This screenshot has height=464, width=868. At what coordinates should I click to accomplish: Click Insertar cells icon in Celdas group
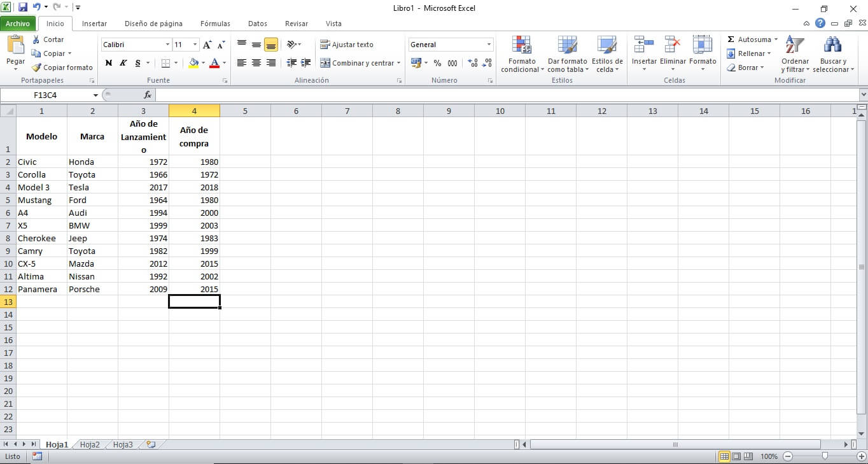pyautogui.click(x=644, y=45)
